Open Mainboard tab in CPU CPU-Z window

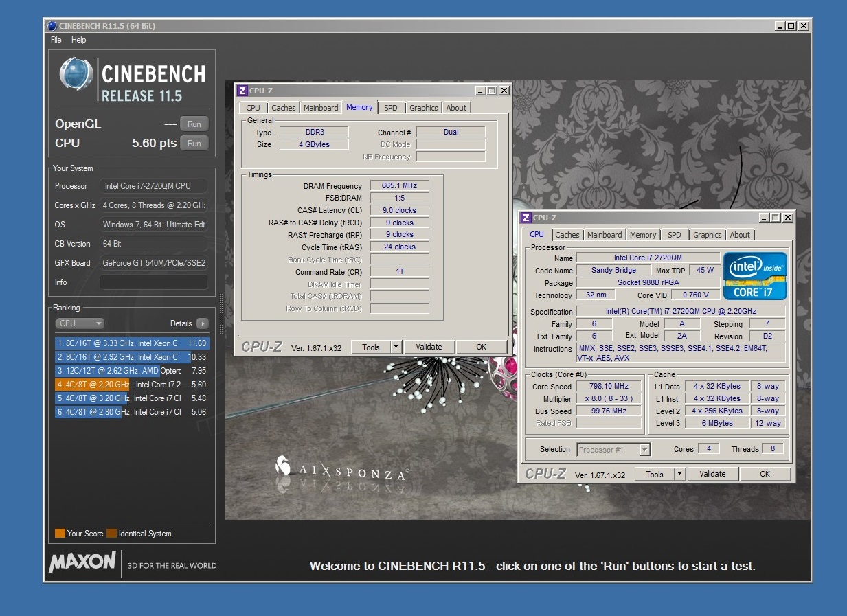605,235
